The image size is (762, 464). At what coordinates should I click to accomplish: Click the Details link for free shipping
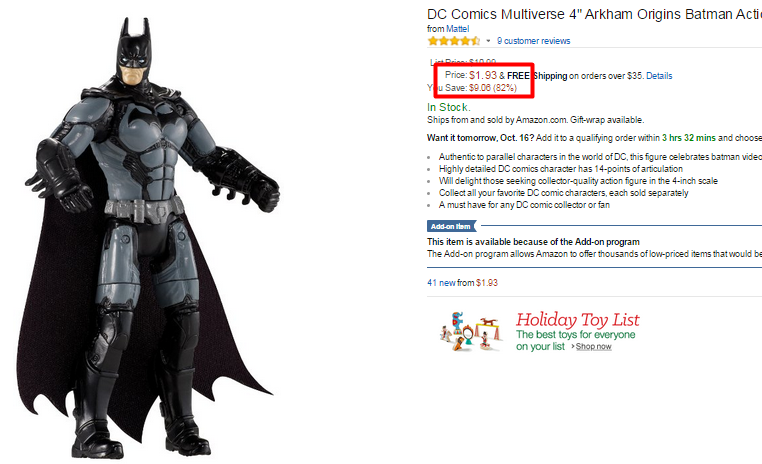pos(659,76)
